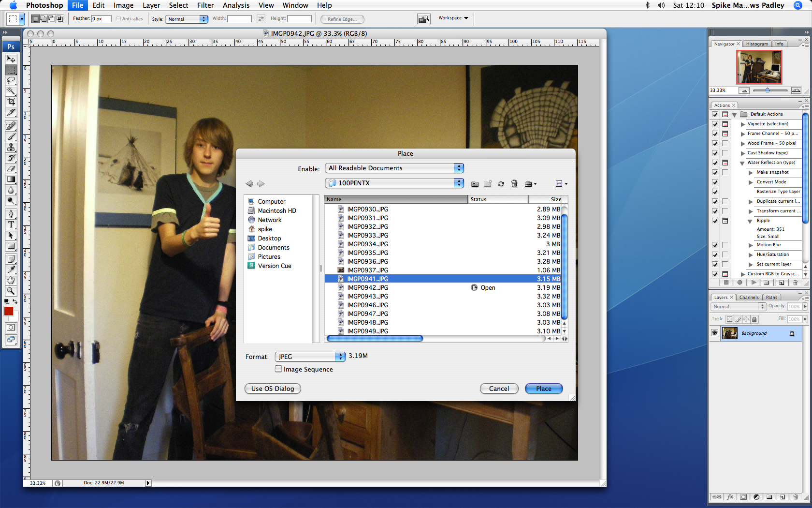The height and width of the screenshot is (508, 812).
Task: Select the Clone Stamp tool
Action: (11, 147)
